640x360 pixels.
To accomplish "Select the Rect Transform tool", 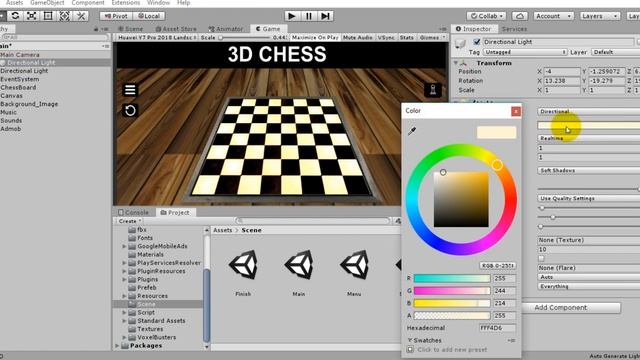I will 48,16.
